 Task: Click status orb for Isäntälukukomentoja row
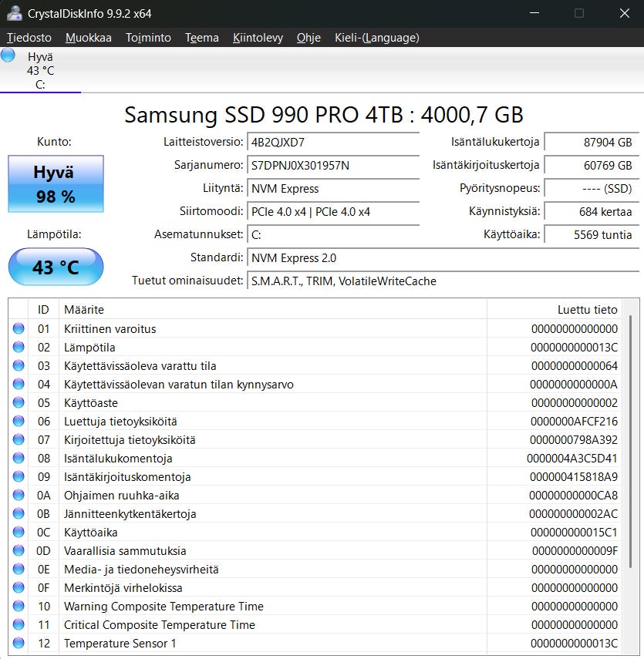(19, 458)
